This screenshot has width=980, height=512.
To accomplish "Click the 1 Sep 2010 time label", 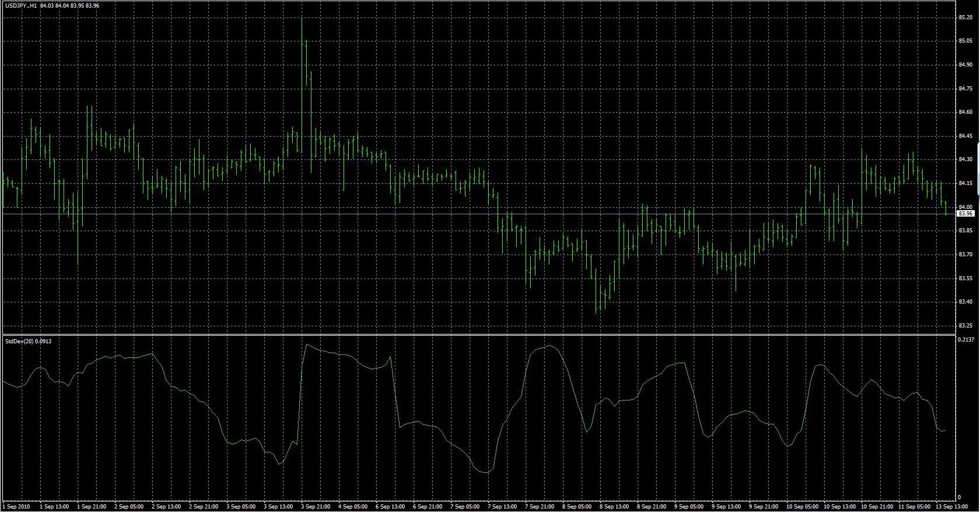I will click(x=16, y=507).
